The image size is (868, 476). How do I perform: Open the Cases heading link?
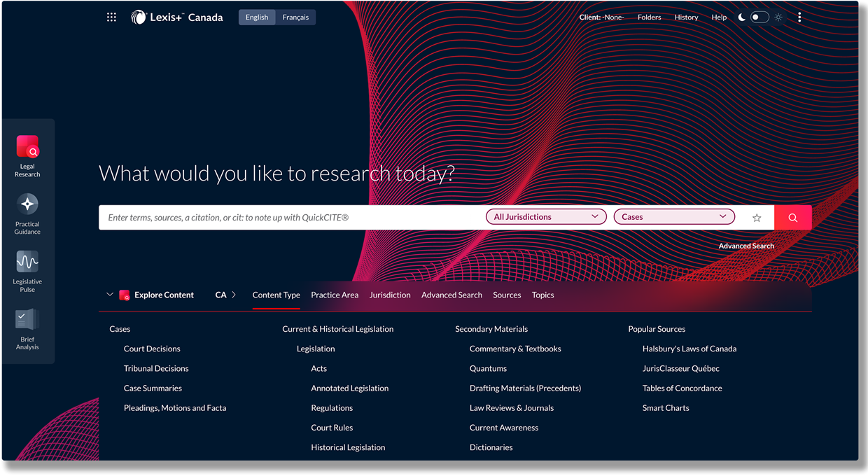[120, 329]
